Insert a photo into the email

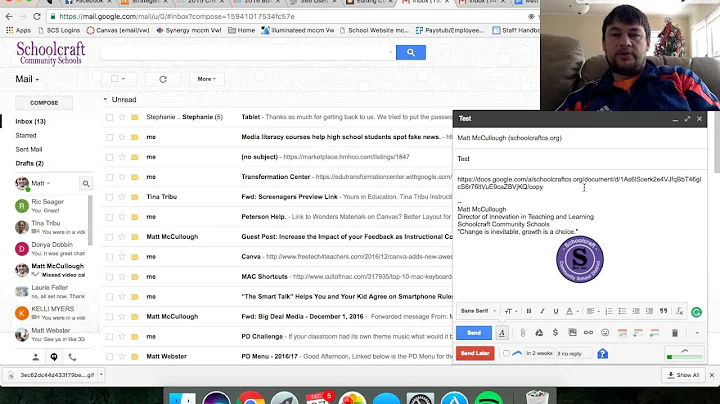click(x=572, y=332)
